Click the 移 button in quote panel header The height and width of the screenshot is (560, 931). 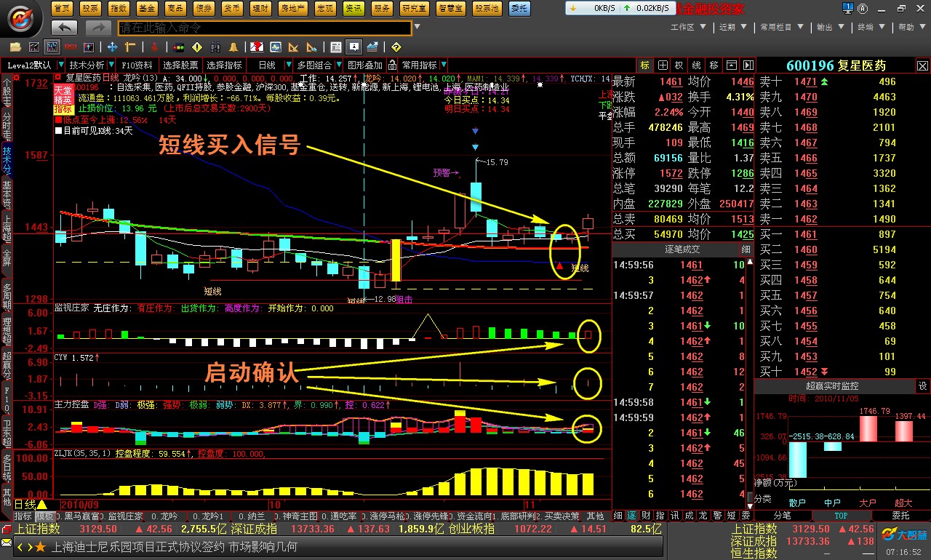(x=714, y=65)
